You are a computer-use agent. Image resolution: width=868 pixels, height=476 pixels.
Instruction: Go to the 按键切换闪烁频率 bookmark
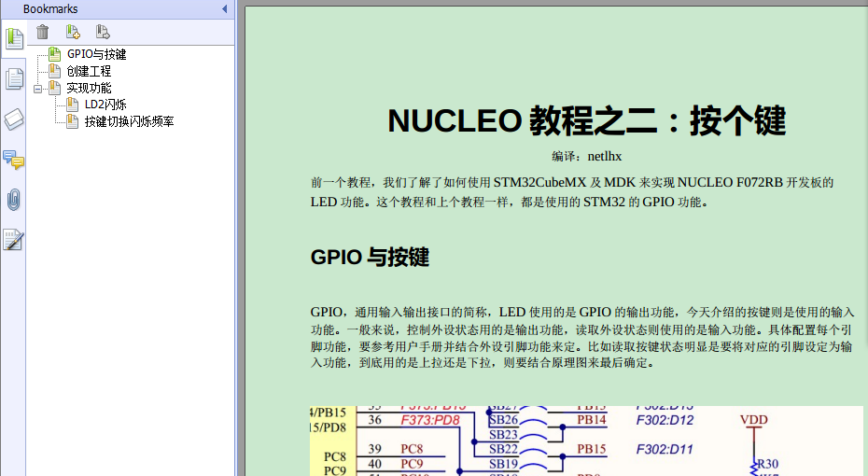click(x=130, y=121)
